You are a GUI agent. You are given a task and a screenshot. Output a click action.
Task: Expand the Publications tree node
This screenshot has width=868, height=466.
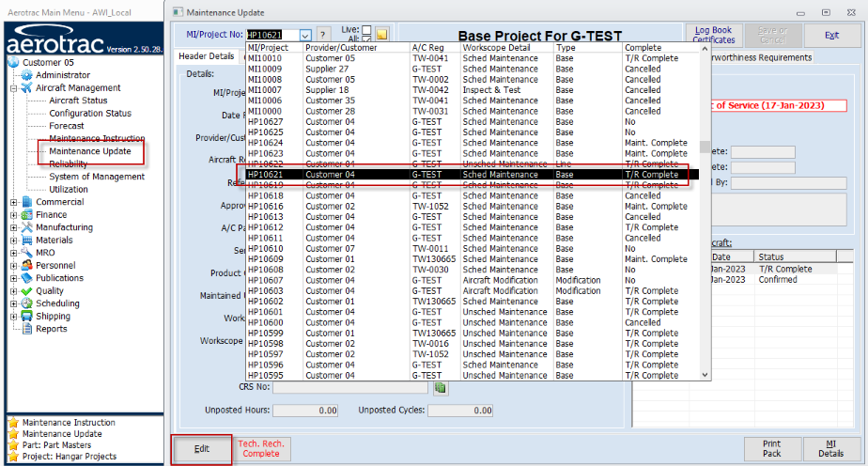click(x=14, y=278)
